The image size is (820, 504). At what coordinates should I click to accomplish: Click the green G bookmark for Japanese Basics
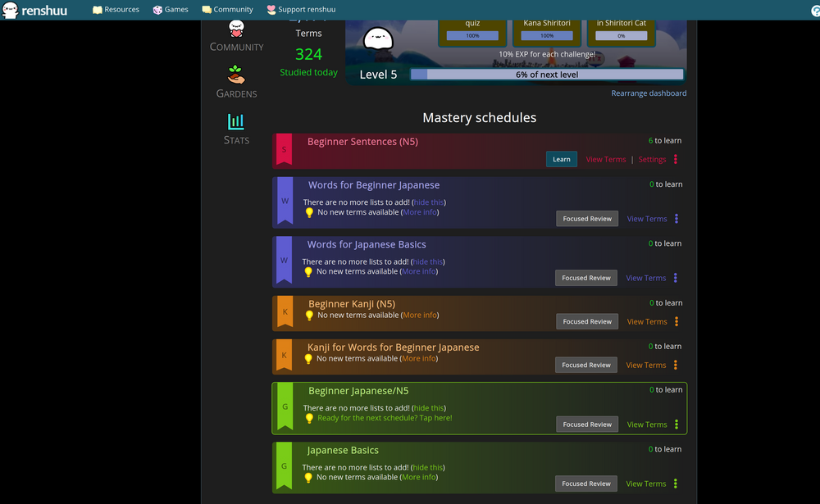(284, 466)
